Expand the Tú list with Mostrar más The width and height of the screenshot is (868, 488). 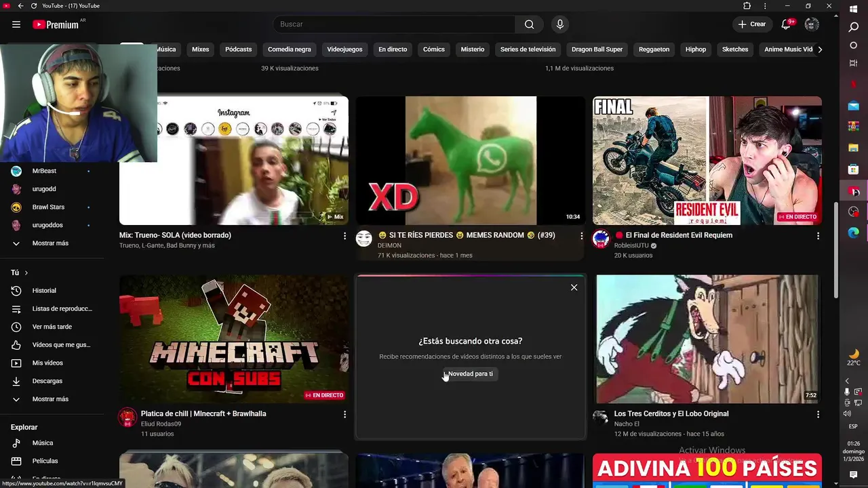click(x=52, y=399)
